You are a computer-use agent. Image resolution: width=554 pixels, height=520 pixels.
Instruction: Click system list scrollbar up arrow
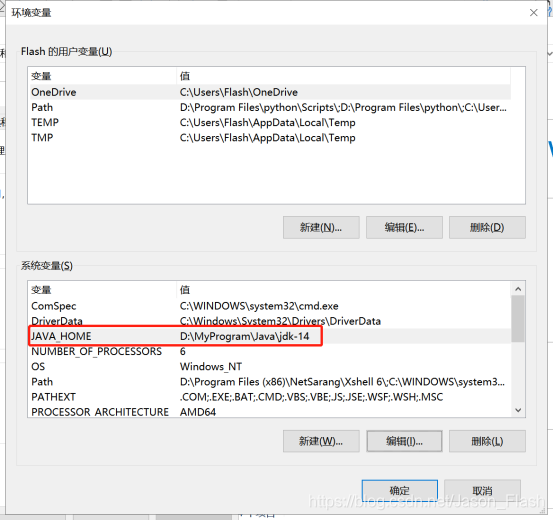coord(518,289)
